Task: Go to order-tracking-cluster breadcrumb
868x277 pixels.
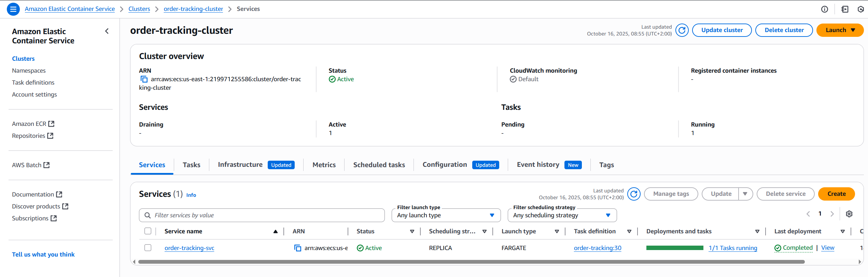Action: (193, 9)
